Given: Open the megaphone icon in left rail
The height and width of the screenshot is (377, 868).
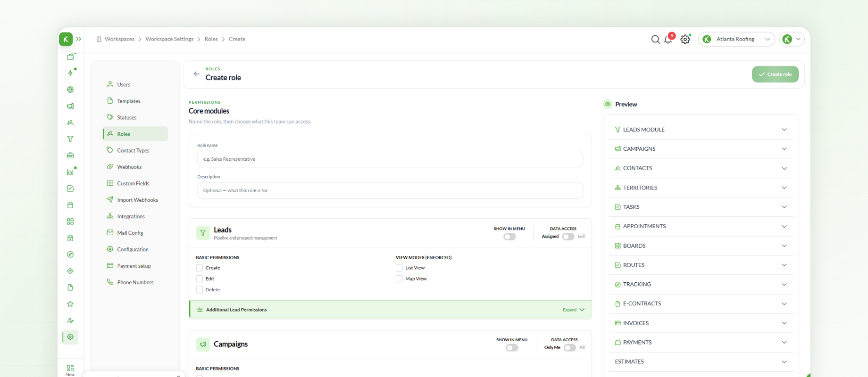Looking at the screenshot, I should click(70, 106).
